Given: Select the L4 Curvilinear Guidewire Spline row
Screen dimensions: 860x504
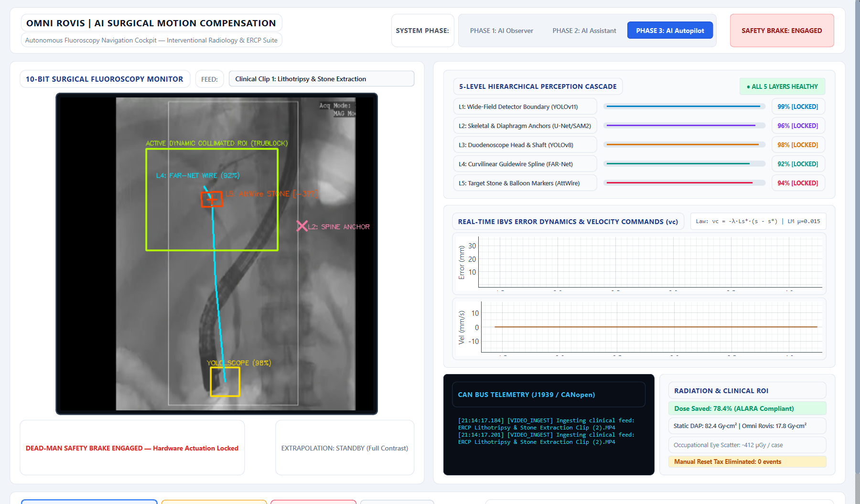Looking at the screenshot, I should pyautogui.click(x=525, y=164).
